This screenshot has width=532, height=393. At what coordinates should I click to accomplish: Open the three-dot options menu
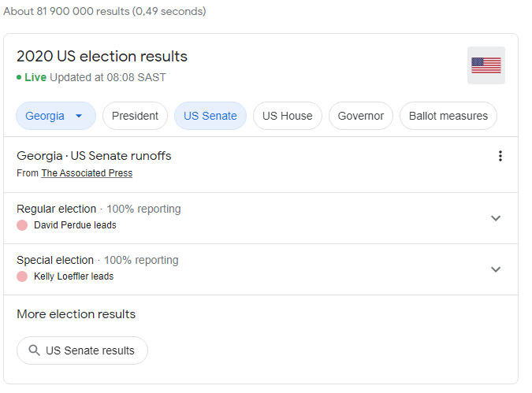click(x=500, y=156)
